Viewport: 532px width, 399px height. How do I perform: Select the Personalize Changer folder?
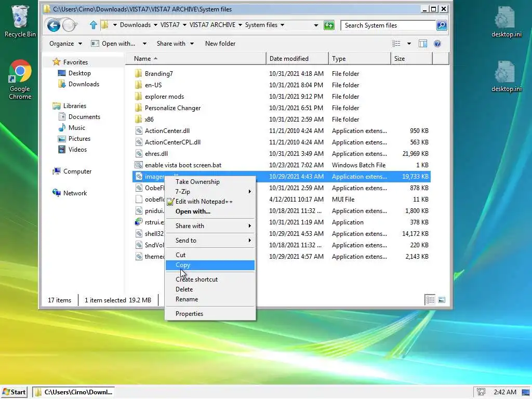point(172,108)
